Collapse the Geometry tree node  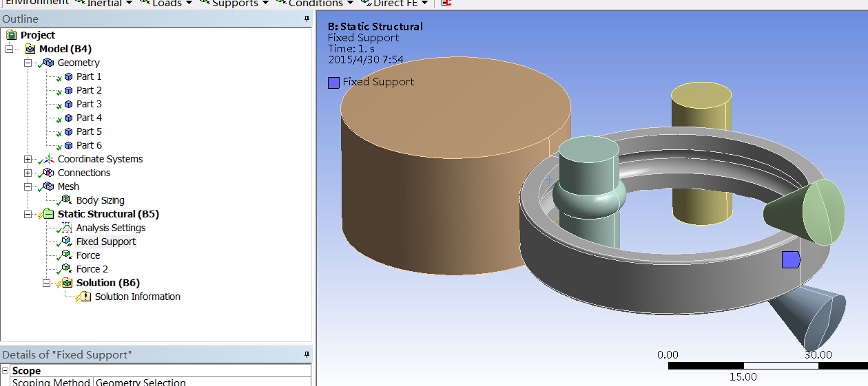(28, 63)
